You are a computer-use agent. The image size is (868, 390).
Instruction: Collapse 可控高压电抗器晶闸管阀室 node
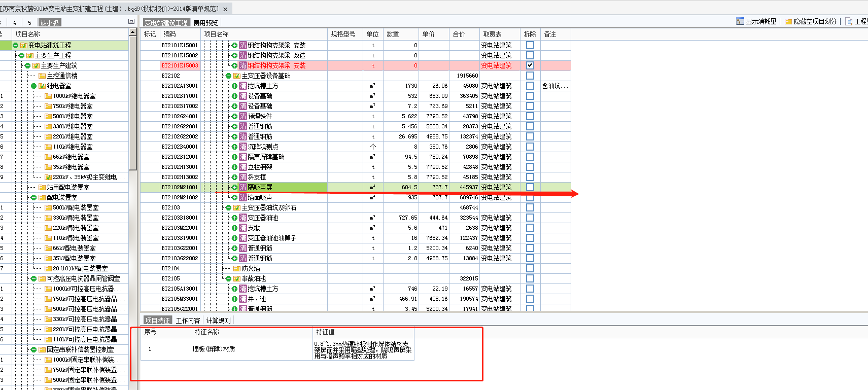(x=34, y=278)
